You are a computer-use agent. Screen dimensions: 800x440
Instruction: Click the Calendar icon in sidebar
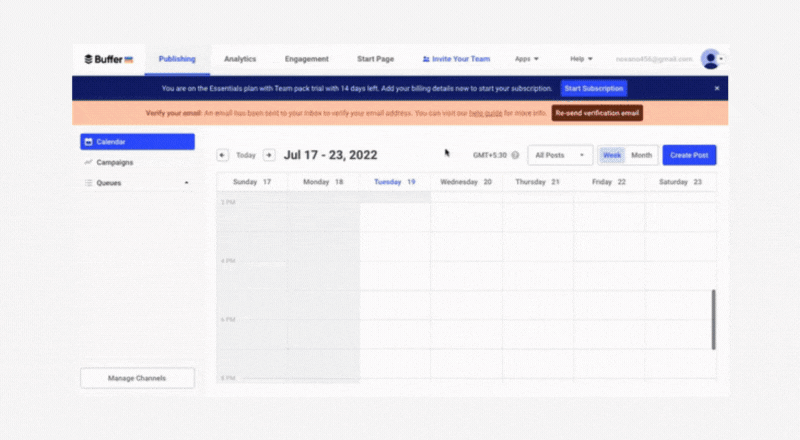pyautogui.click(x=88, y=142)
